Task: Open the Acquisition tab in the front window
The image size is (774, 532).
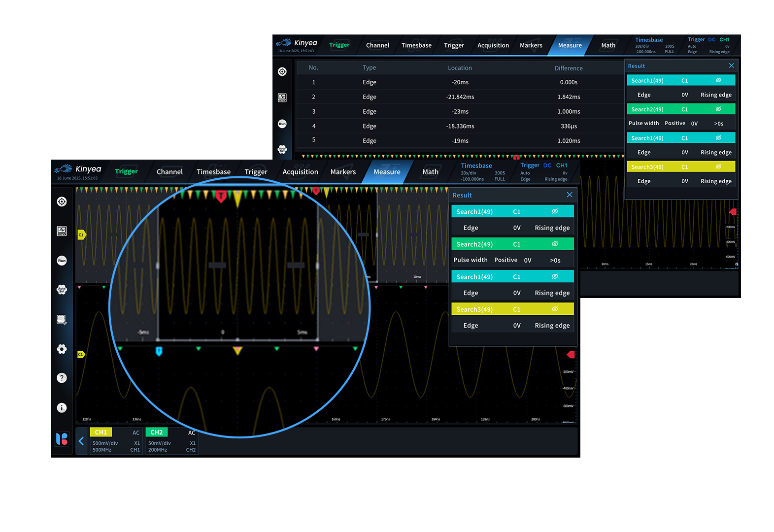Action: point(300,172)
